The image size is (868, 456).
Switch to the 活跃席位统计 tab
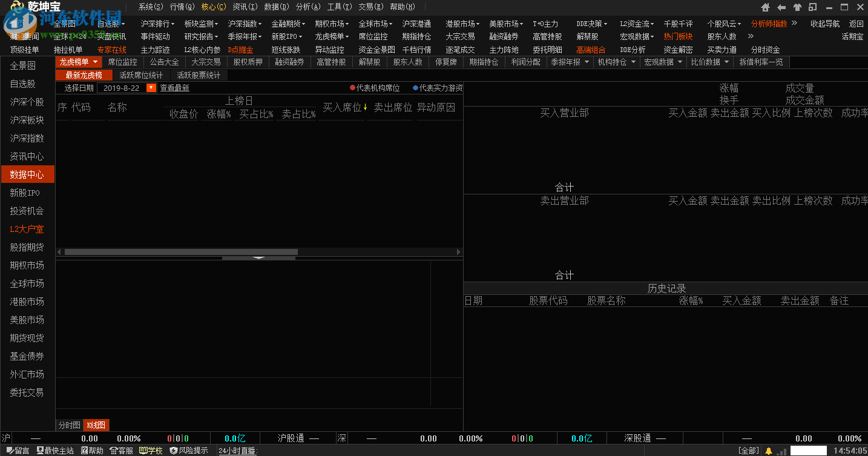(142, 75)
